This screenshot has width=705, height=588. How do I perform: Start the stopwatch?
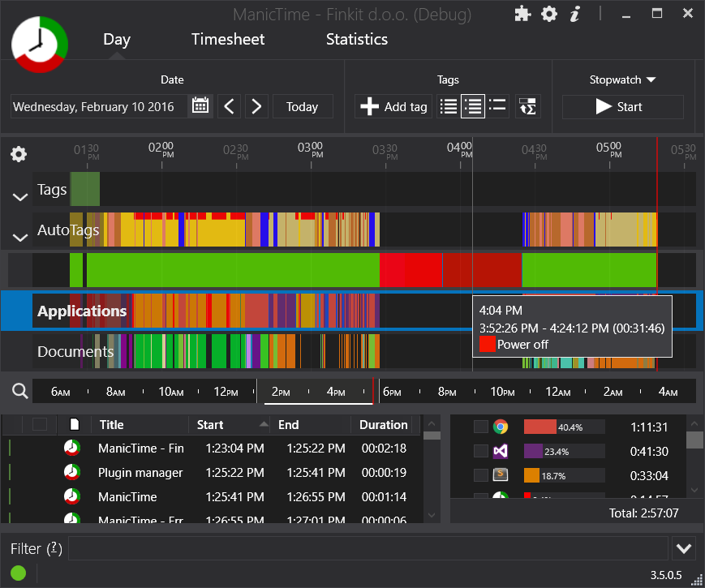[623, 106]
